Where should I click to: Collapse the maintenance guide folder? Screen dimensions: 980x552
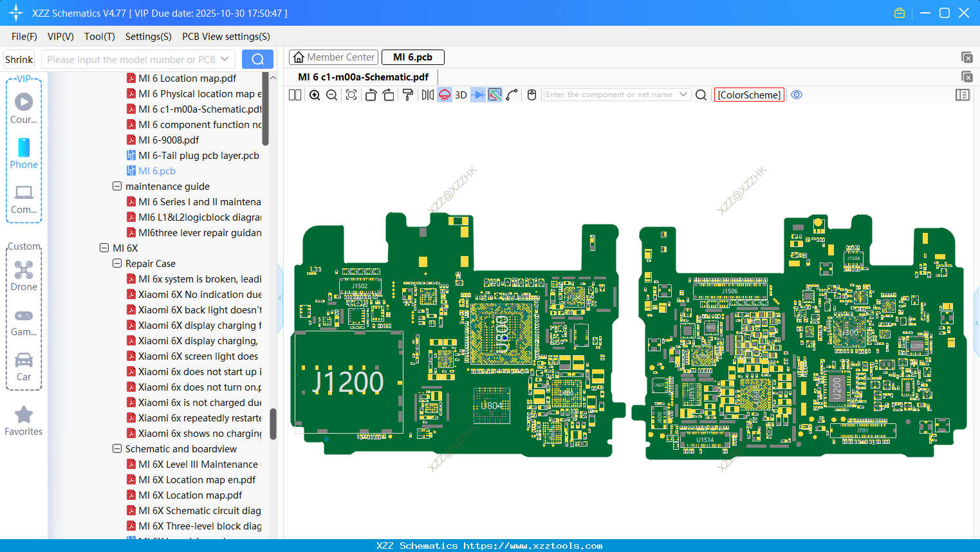[117, 187]
